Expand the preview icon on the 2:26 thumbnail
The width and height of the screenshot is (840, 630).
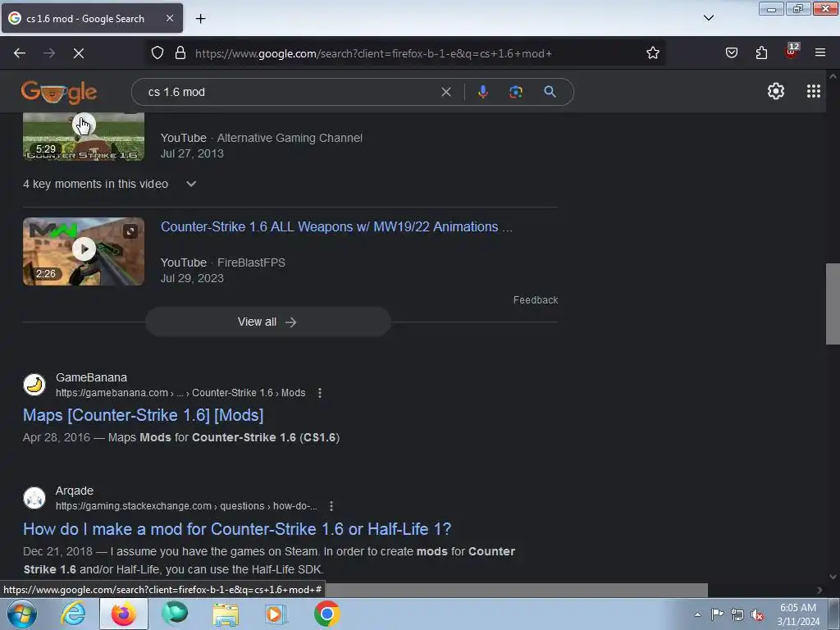130,231
